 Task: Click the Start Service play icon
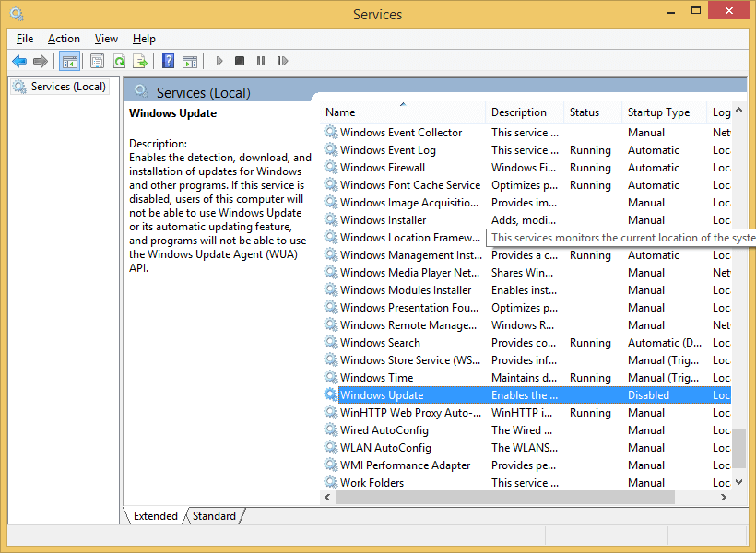219,61
